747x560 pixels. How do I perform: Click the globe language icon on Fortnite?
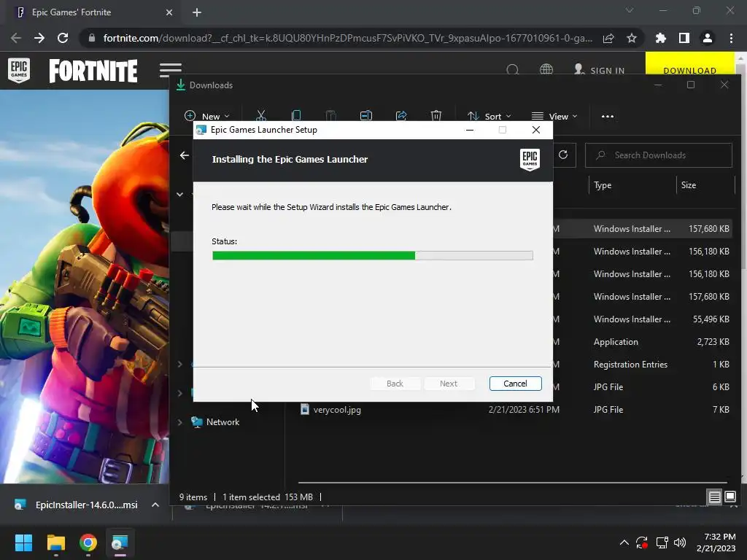546,70
